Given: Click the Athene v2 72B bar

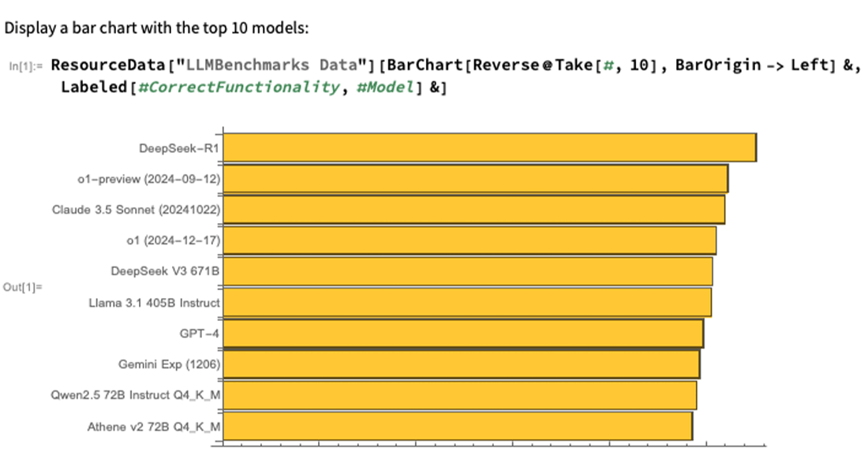Looking at the screenshot, I should point(457,426).
